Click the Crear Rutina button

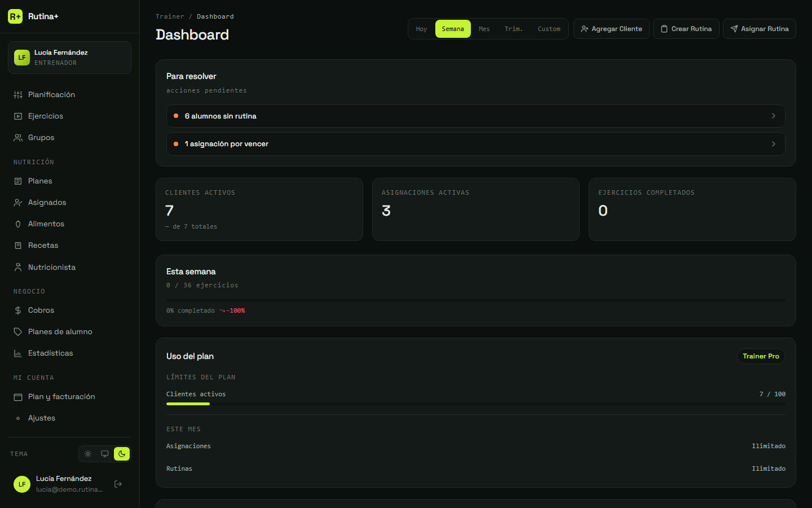click(686, 29)
